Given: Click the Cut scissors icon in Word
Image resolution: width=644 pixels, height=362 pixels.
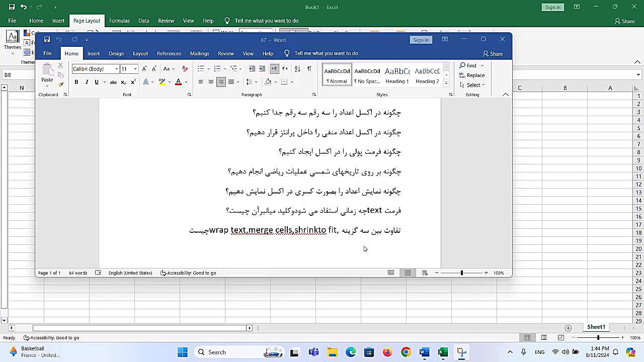Looking at the screenshot, I should tap(60, 66).
